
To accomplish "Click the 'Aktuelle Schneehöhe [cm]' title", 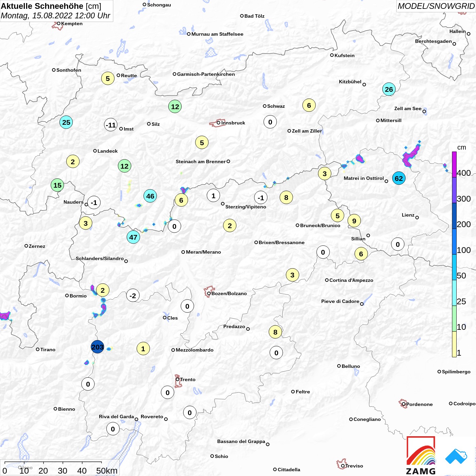I will (x=51, y=6).
